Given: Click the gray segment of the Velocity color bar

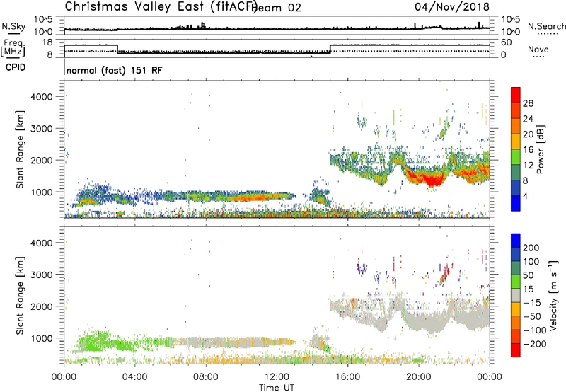Looking at the screenshot, I should 516,296.
